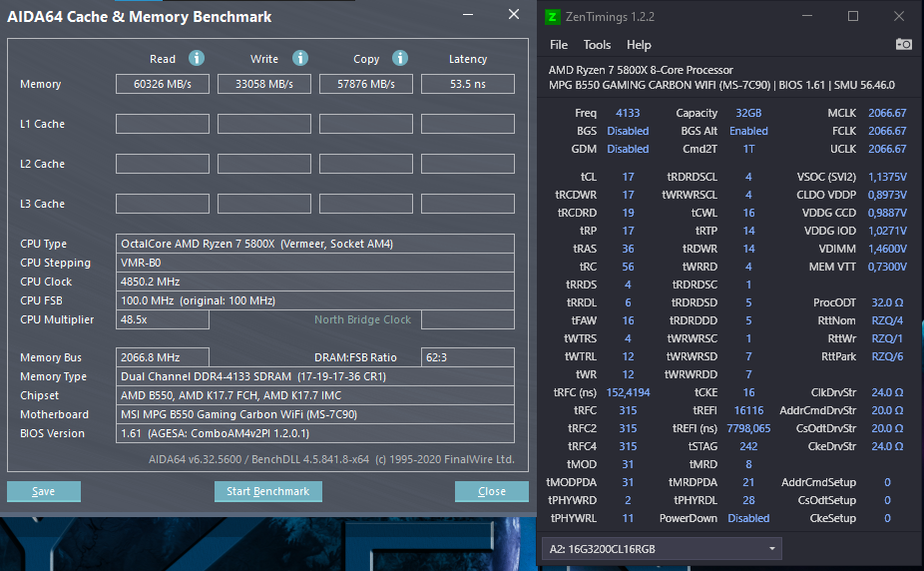
Task: Open the File menu in ZenTimings
Action: 559,45
